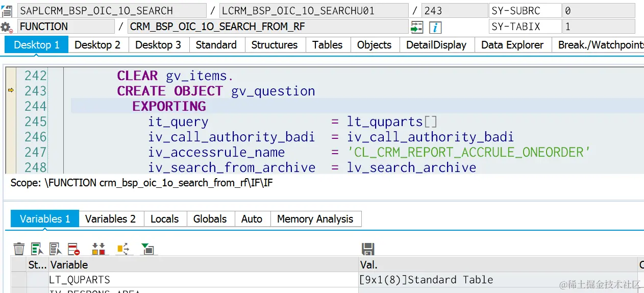Click the CRM_BSP_OIC_1O_SEARCH_FROM_RF field
Image resolution: width=644 pixels, height=293 pixels.
pyautogui.click(x=268, y=27)
